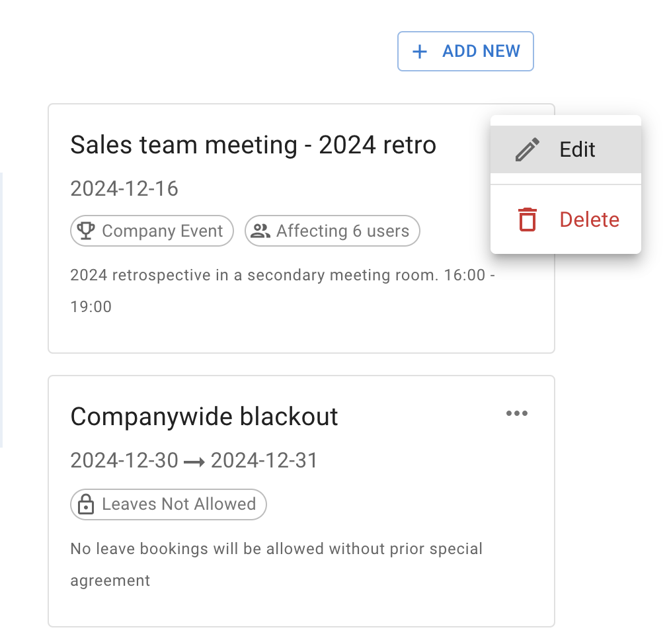Click the trash icon next to Delete

[x=526, y=219]
